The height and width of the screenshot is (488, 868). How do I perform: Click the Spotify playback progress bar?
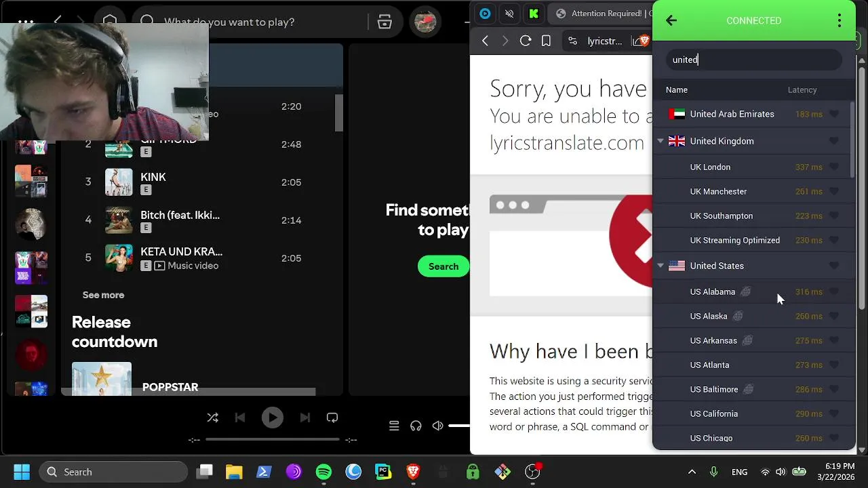coord(273,440)
